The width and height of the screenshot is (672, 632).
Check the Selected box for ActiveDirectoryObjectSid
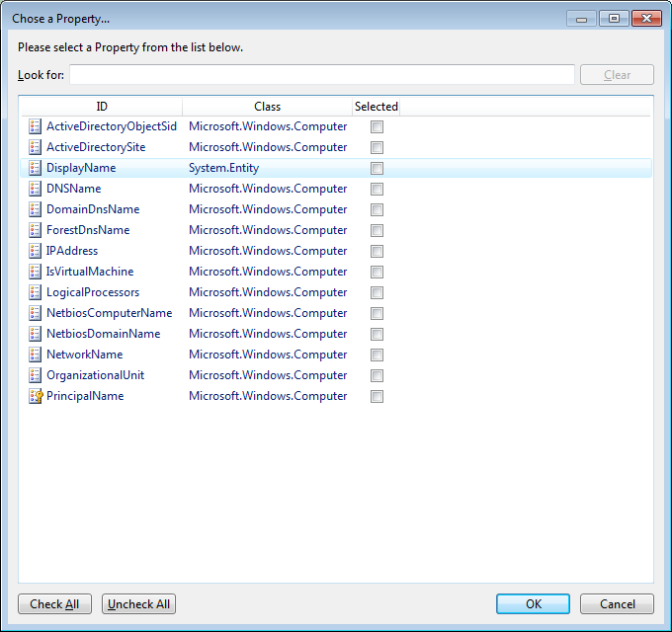point(377,126)
